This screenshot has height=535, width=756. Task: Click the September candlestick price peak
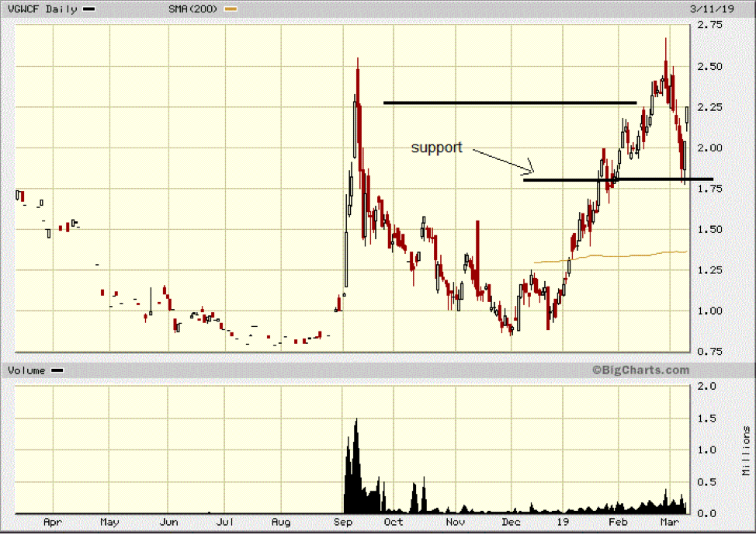358,59
